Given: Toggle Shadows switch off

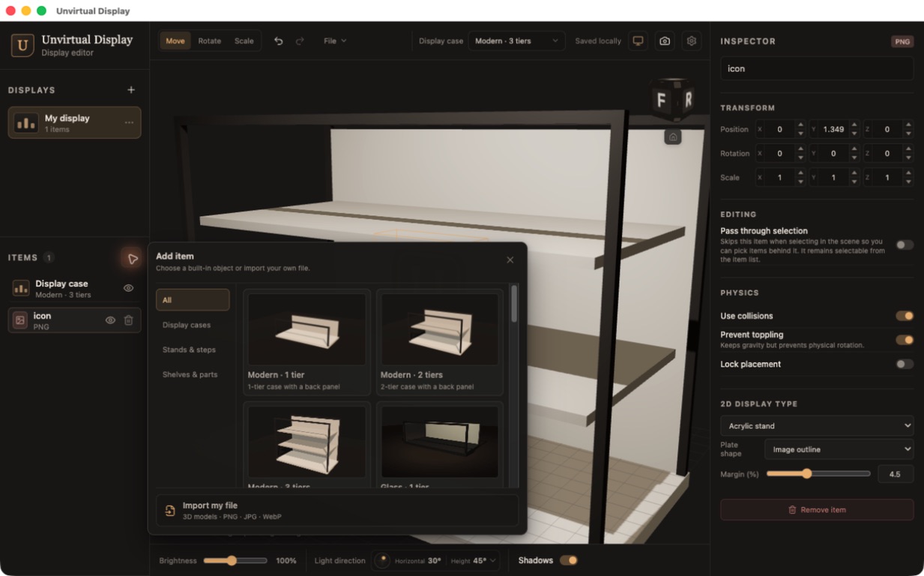Looking at the screenshot, I should click(x=569, y=560).
